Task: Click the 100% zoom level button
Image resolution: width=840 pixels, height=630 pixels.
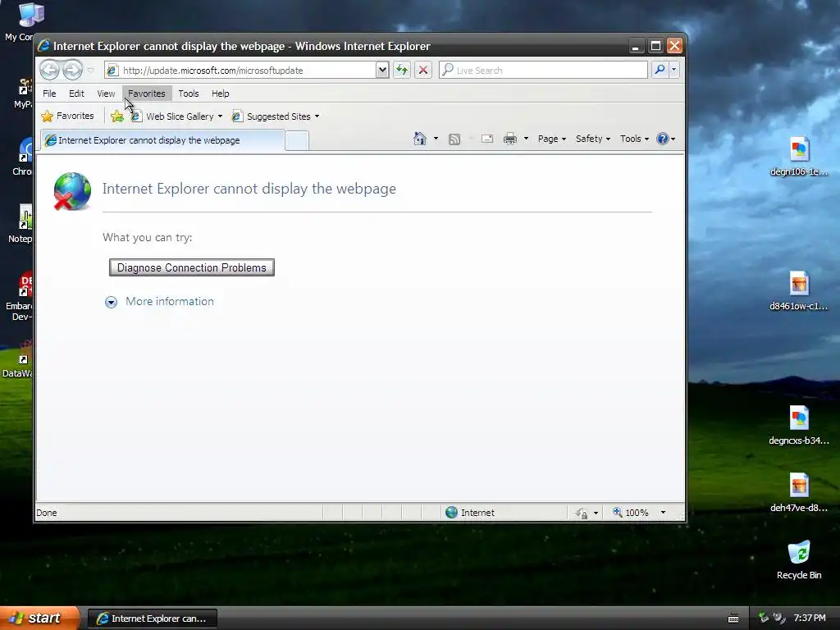Action: 631,513
